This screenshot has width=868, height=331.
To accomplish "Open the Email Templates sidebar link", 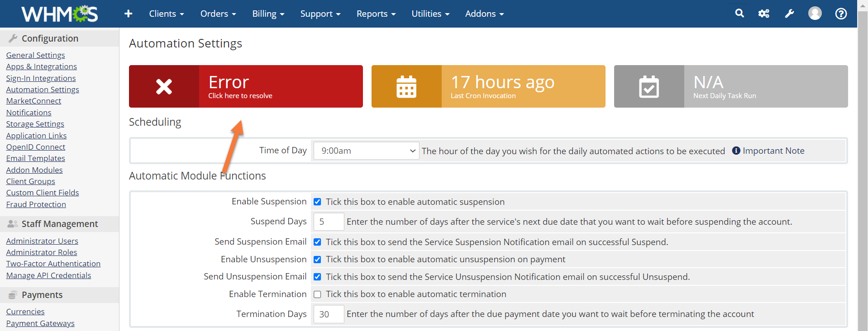I will point(35,158).
